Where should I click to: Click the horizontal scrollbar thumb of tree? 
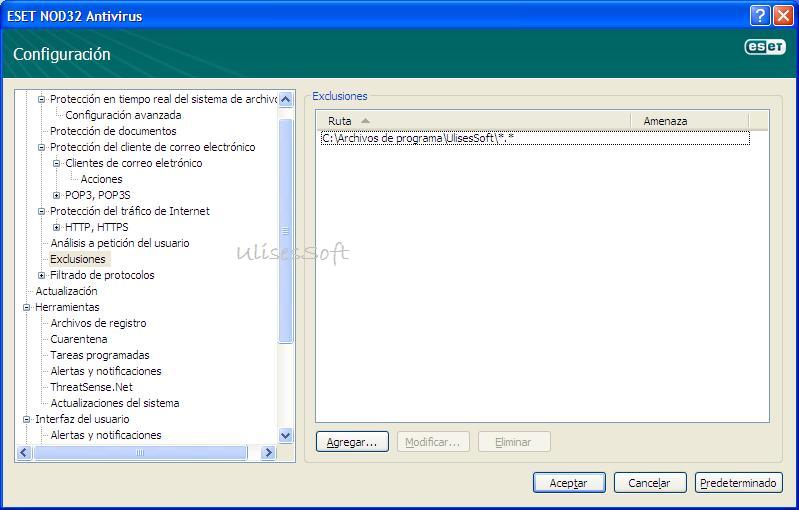pos(141,452)
